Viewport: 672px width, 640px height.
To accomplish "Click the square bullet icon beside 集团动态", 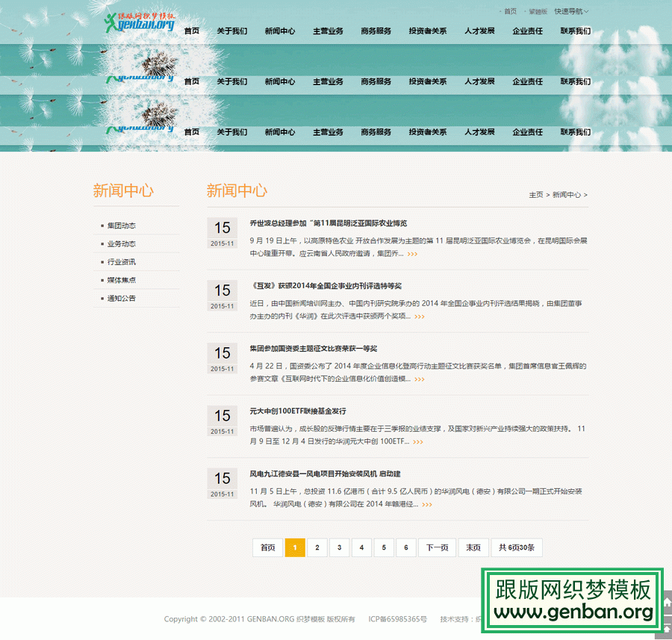I will [x=102, y=225].
